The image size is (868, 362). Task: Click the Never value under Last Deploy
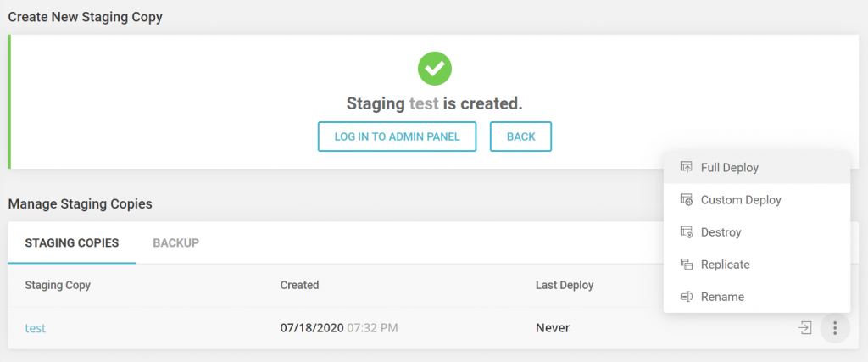553,328
